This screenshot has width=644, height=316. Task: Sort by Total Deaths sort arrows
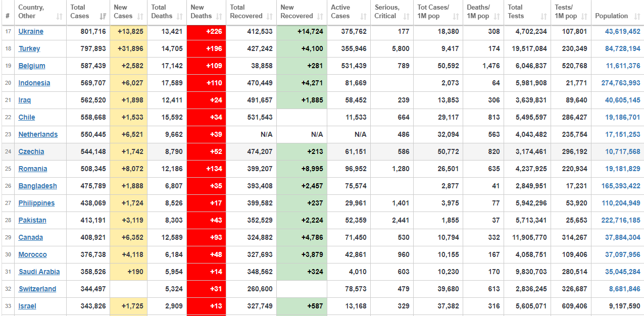(x=180, y=16)
